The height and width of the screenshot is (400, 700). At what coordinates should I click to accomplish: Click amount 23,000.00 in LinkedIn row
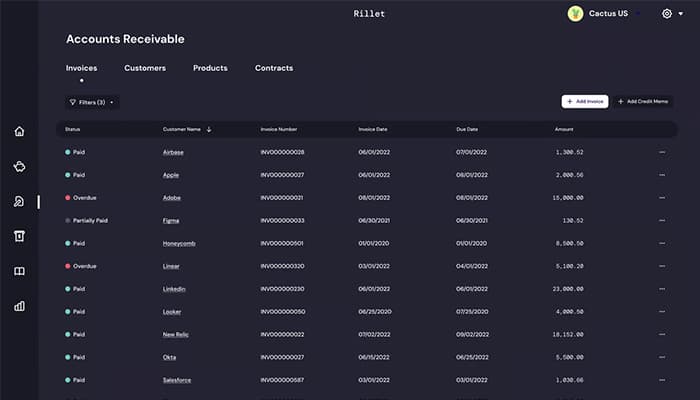click(568, 289)
